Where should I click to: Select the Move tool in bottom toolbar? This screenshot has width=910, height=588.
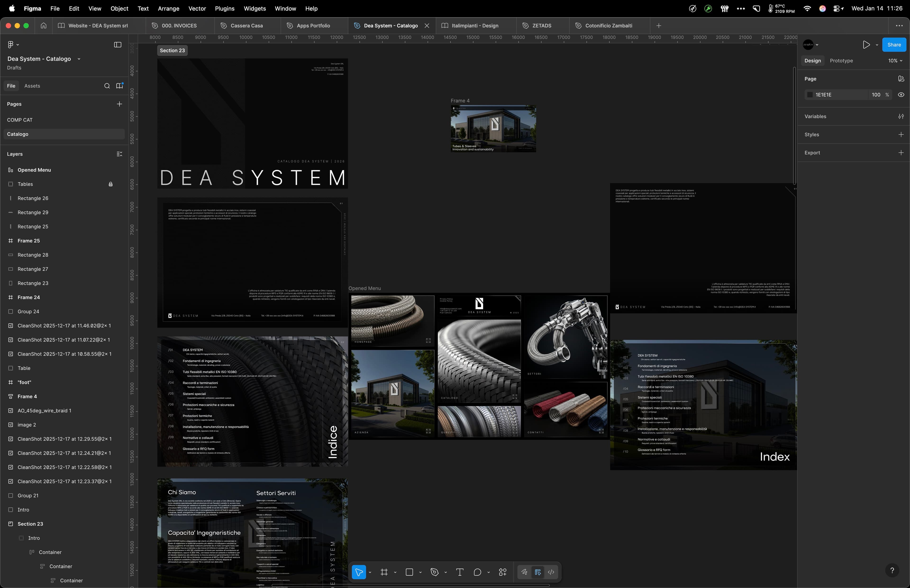pos(359,572)
